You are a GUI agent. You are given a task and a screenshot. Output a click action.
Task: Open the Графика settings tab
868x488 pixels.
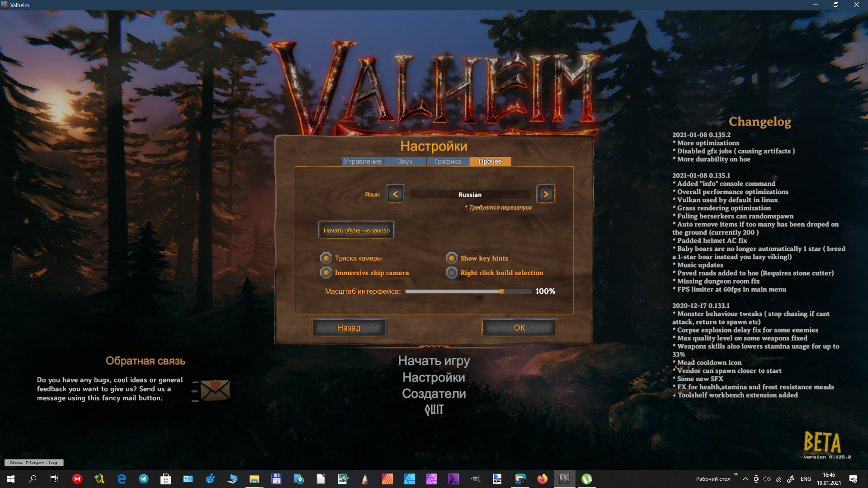tap(448, 161)
